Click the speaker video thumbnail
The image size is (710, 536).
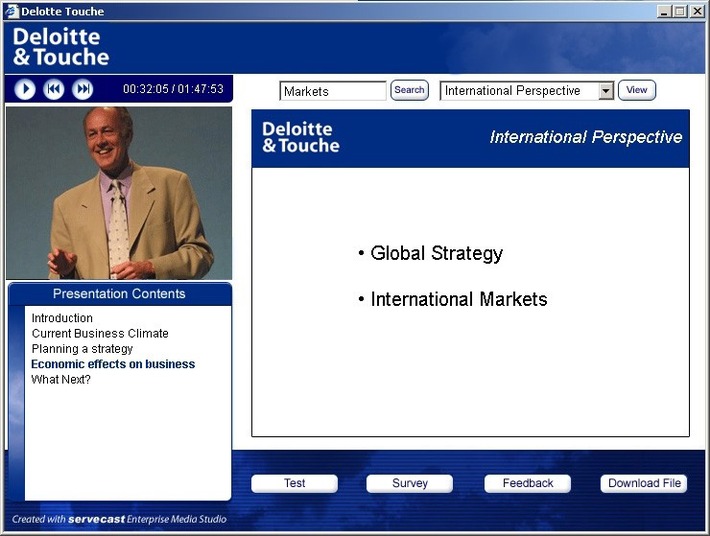click(119, 193)
